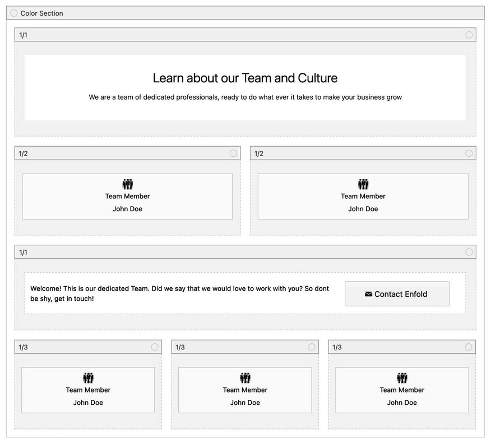Select the "Learn about our Team and Culture" heading
491x448 pixels.
(x=245, y=78)
